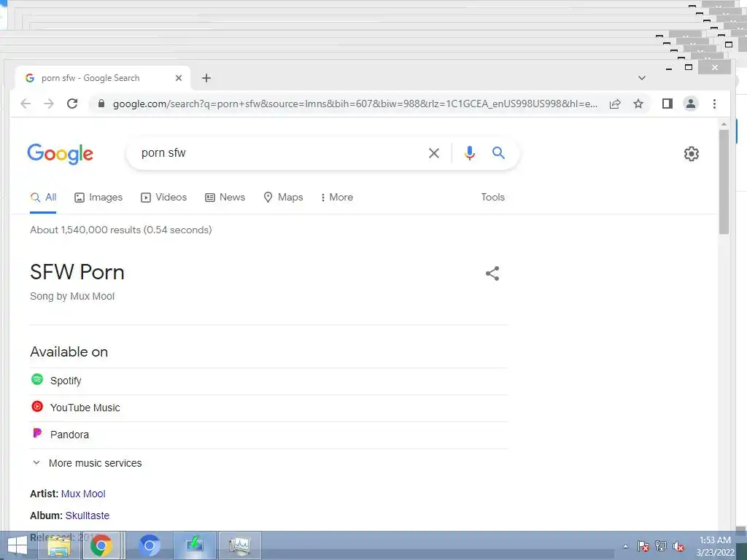
Task: Submit search with magnifier icon
Action: click(498, 153)
